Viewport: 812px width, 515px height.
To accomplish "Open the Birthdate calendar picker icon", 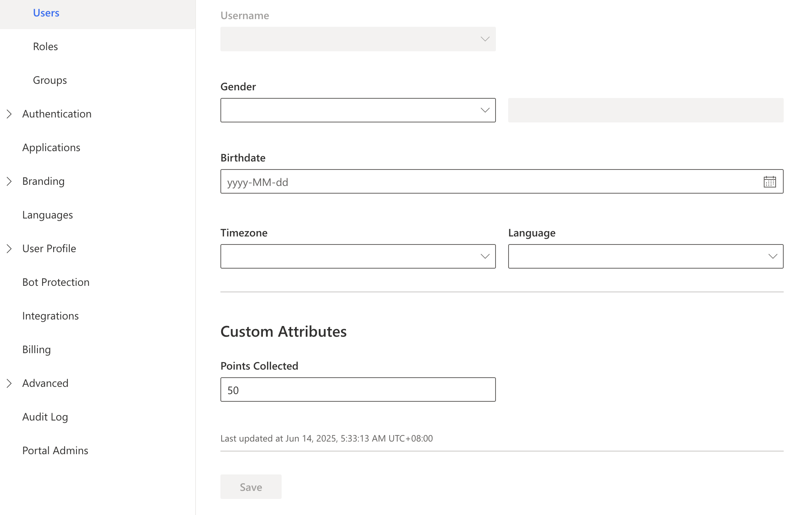I will pos(770,182).
